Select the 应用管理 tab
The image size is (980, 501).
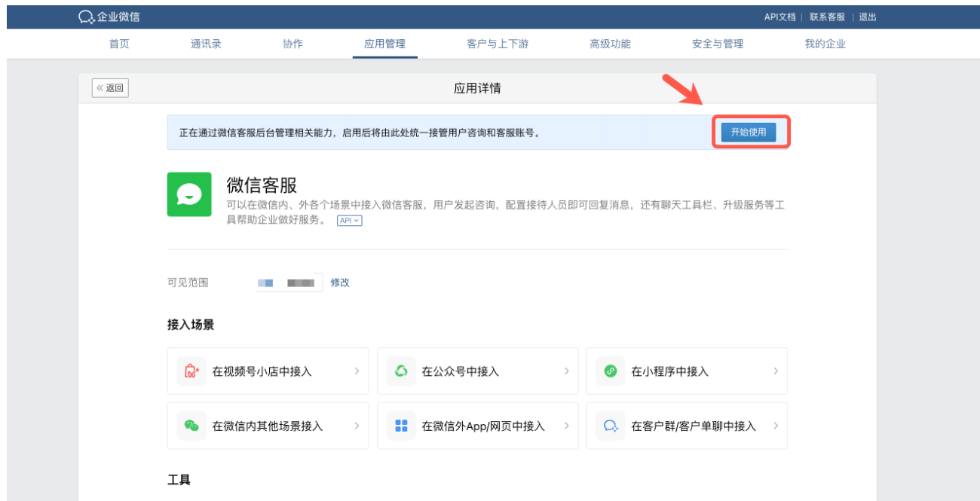384,44
